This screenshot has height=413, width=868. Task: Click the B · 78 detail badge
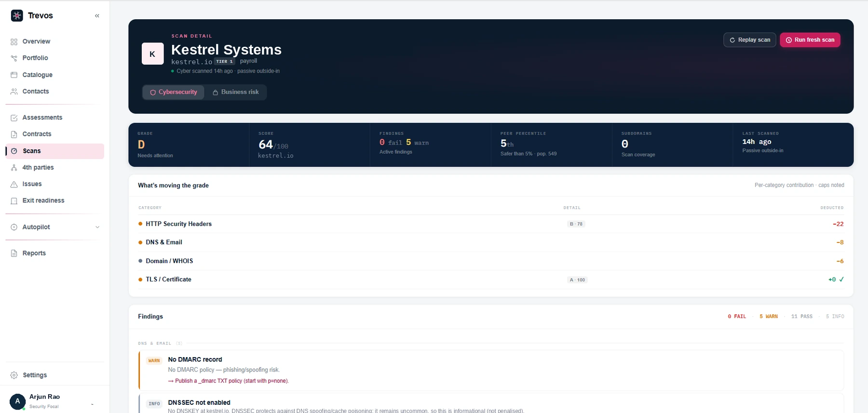[576, 224]
